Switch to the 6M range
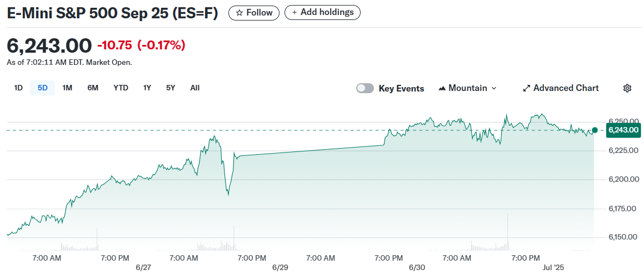644x274 pixels. [93, 88]
